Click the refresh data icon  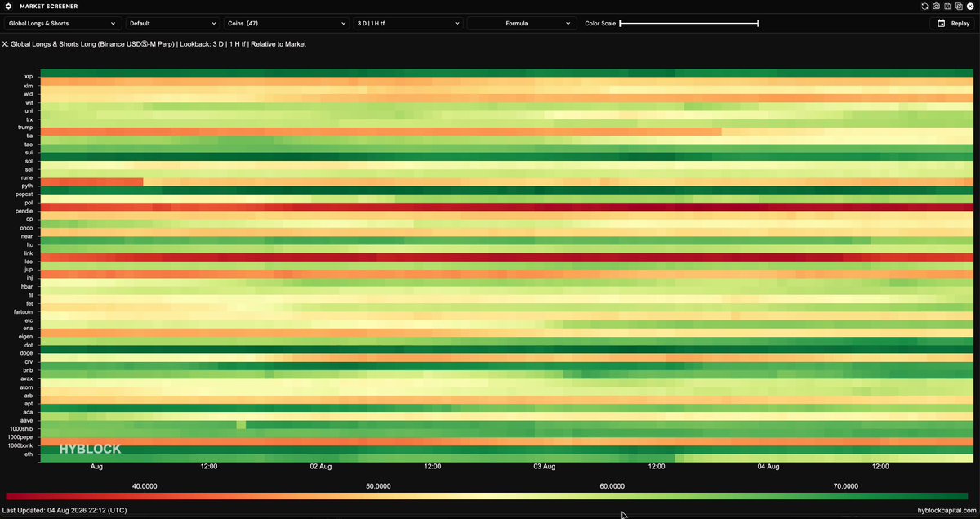coord(924,6)
